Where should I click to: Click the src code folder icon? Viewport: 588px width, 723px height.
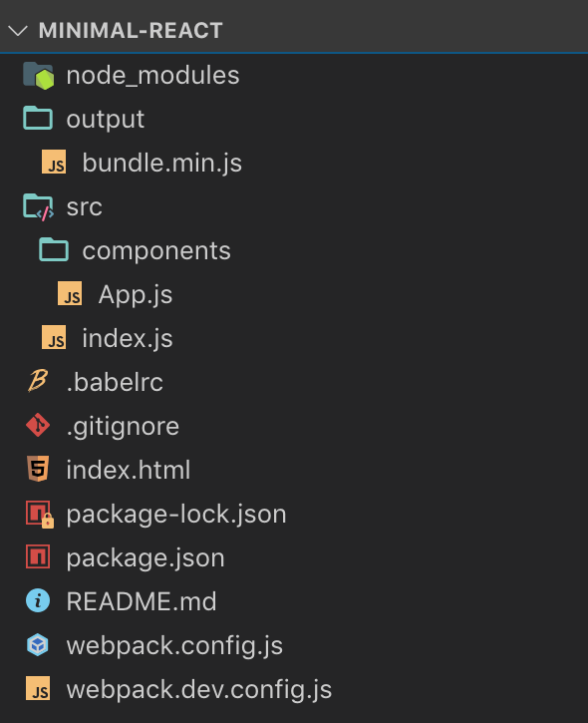[x=38, y=207]
